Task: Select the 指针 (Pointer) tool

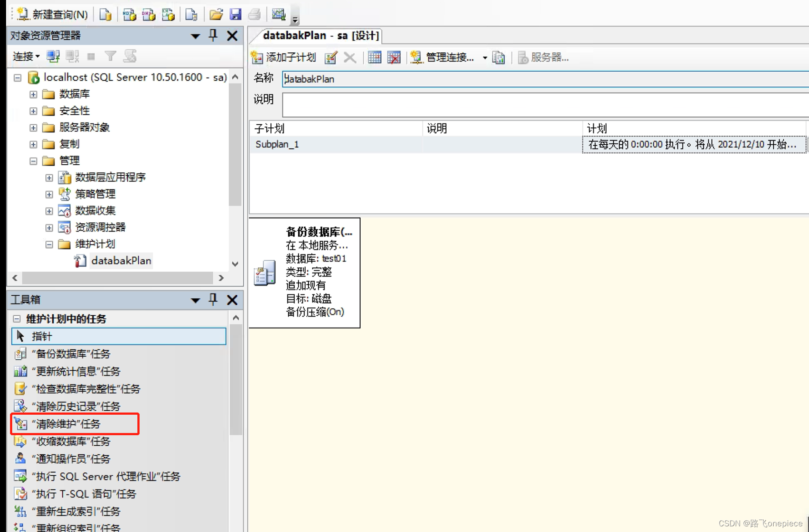Action: [x=119, y=336]
